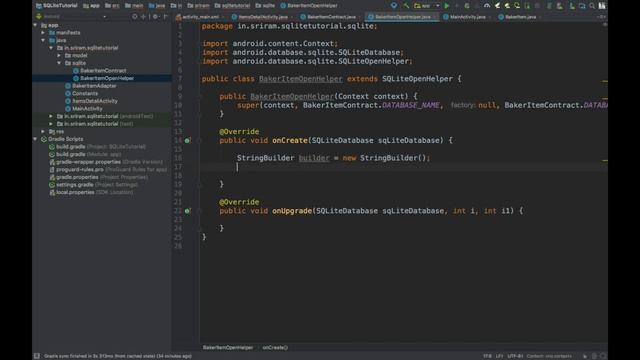Collapse the java folder node

point(43,40)
